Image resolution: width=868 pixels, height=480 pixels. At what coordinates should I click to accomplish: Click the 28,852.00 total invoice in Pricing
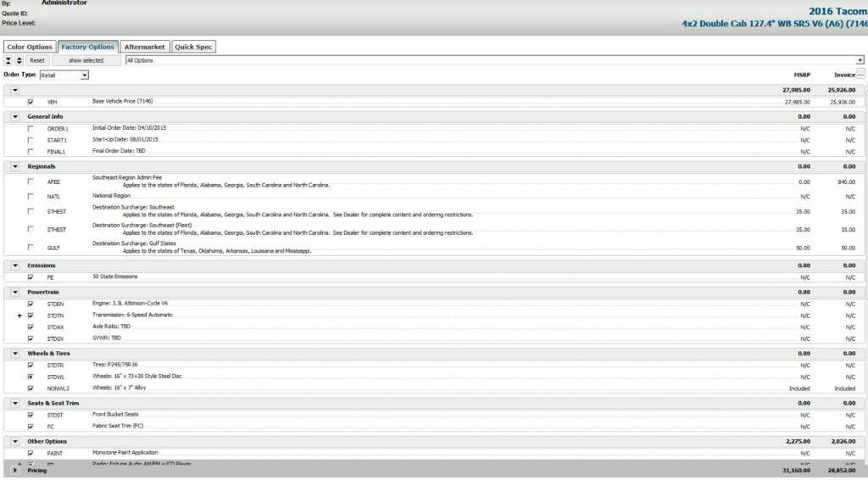[x=842, y=470]
